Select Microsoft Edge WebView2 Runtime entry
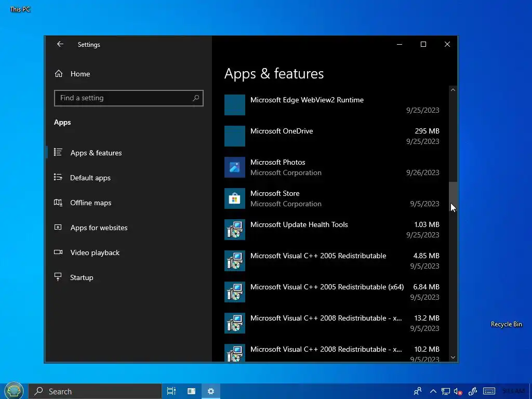This screenshot has height=399, width=532. (x=331, y=105)
